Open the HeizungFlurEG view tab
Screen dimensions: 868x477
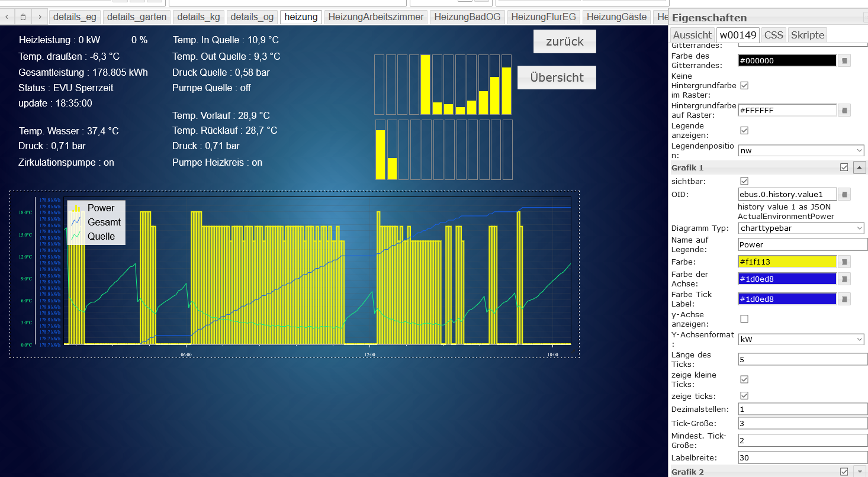[x=544, y=17]
